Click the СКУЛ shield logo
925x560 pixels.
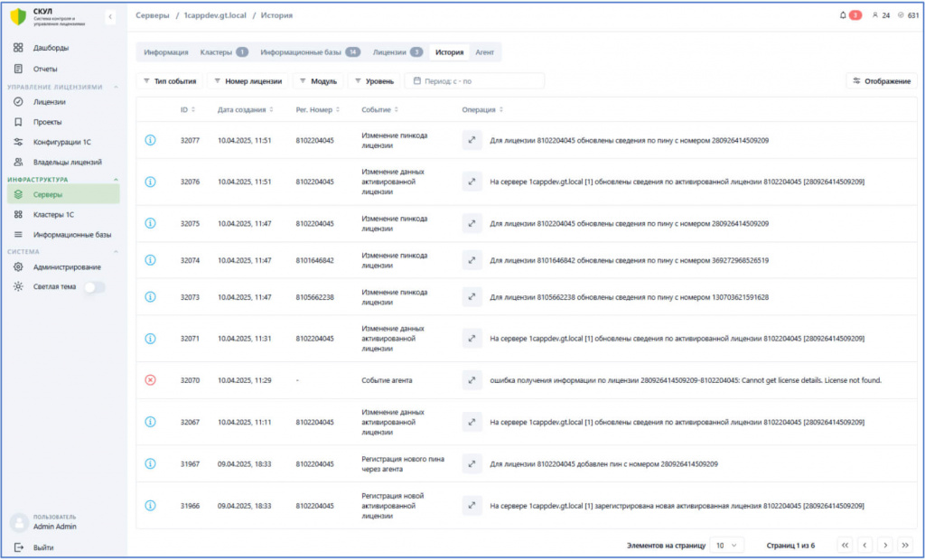coord(18,16)
